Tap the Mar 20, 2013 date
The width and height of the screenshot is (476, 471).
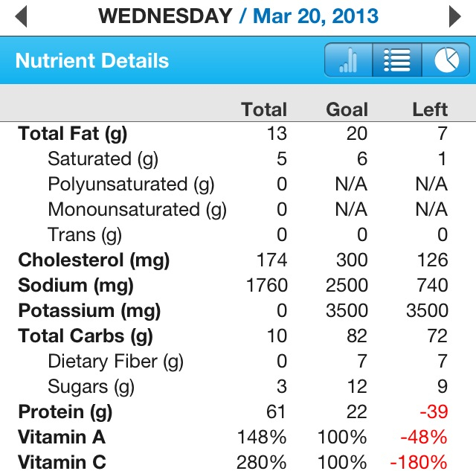(x=315, y=16)
